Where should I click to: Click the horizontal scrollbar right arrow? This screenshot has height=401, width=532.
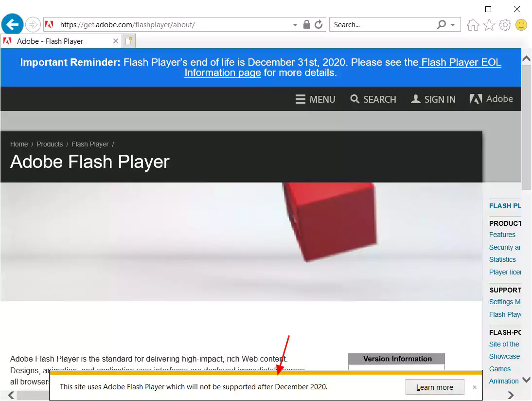point(511,395)
